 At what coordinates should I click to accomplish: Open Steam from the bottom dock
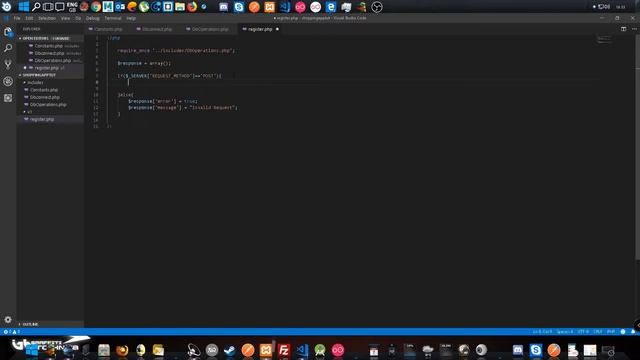click(x=229, y=350)
